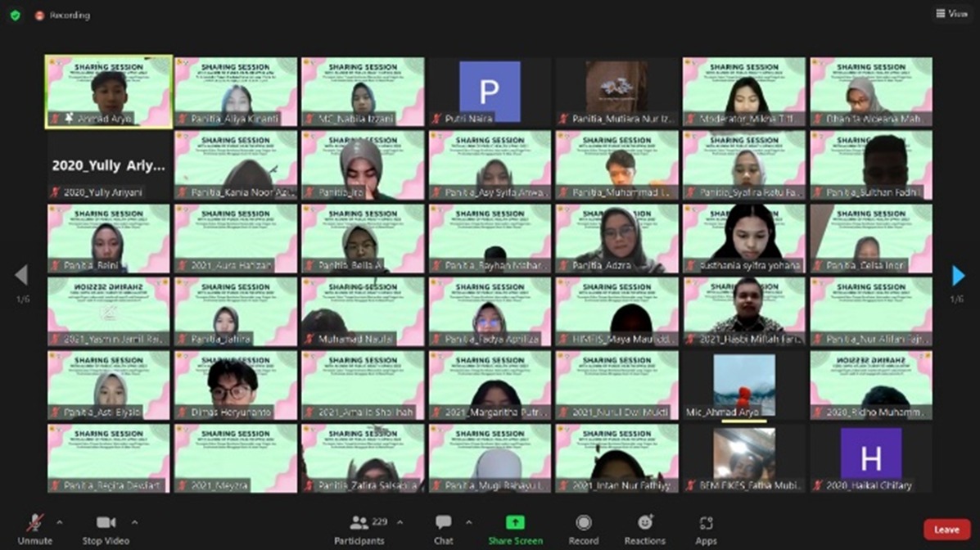Click the green Share Screen icon
This screenshot has height=550, width=980.
tap(515, 523)
